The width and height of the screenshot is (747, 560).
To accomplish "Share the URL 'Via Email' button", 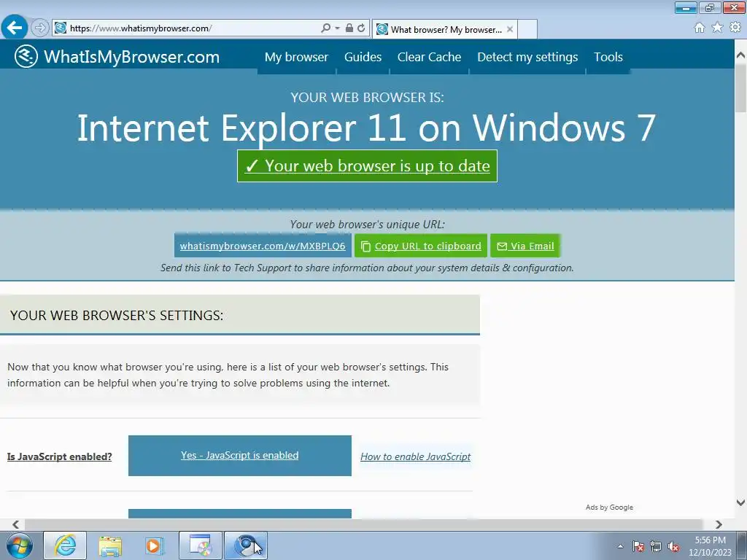I will click(525, 246).
